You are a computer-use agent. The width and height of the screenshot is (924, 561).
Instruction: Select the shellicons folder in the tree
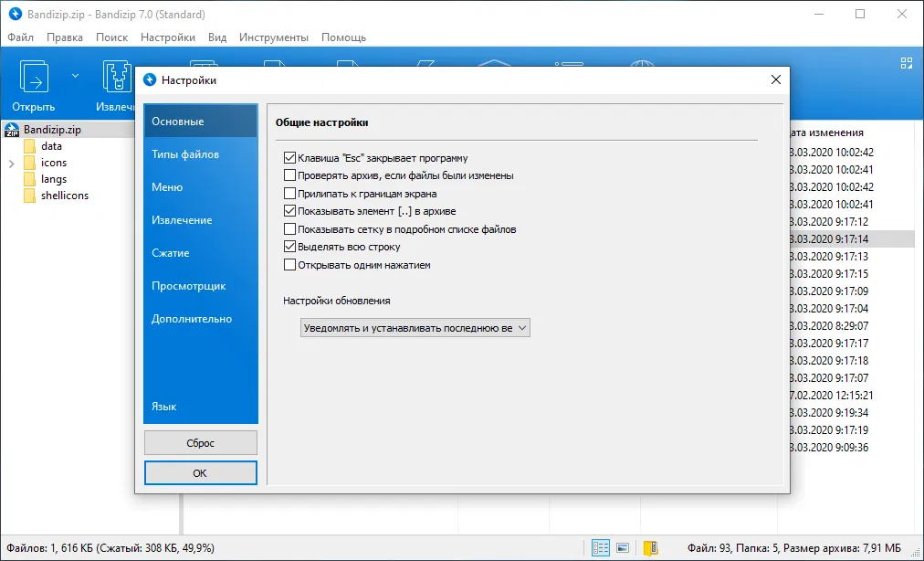coord(65,196)
